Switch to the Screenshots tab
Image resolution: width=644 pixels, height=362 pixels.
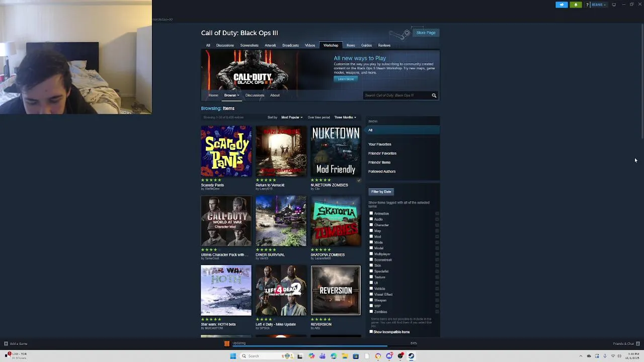click(x=249, y=45)
